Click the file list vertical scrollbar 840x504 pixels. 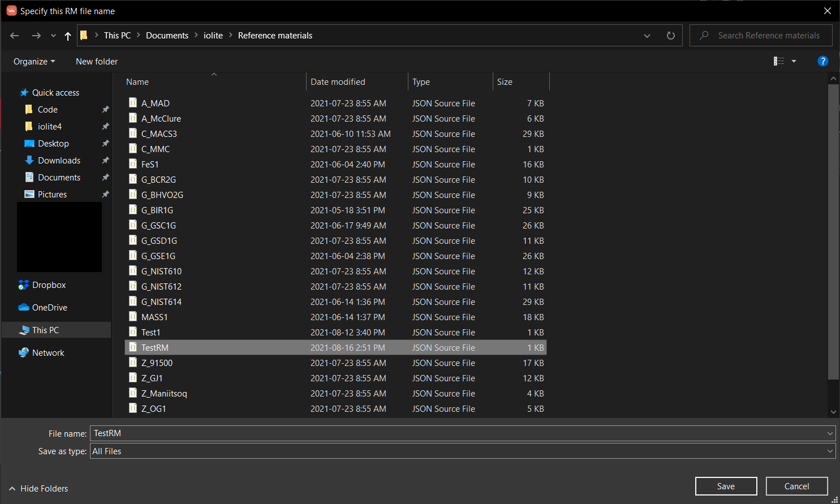click(833, 232)
